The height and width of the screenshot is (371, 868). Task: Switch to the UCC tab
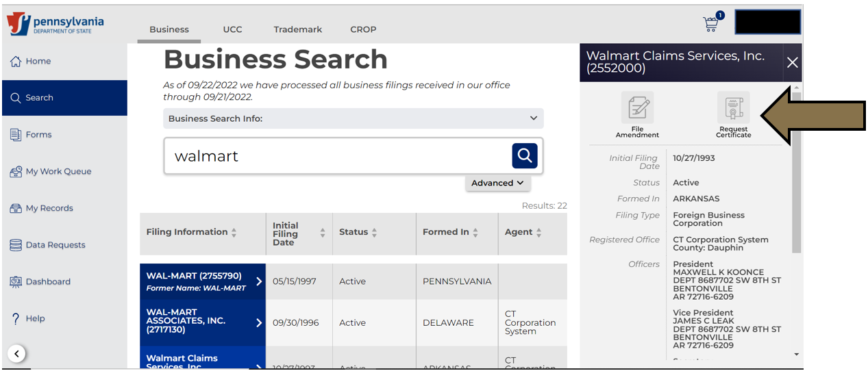[x=232, y=29]
